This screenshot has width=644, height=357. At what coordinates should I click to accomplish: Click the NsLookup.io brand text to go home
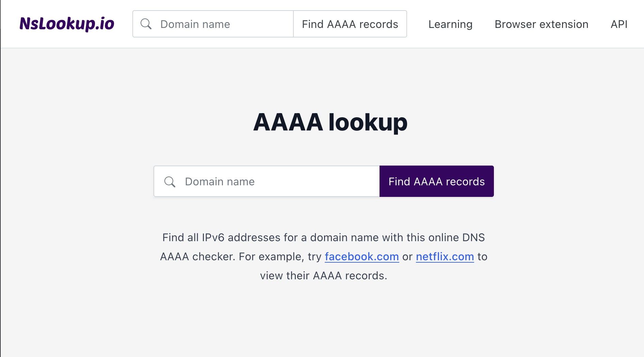tap(67, 24)
